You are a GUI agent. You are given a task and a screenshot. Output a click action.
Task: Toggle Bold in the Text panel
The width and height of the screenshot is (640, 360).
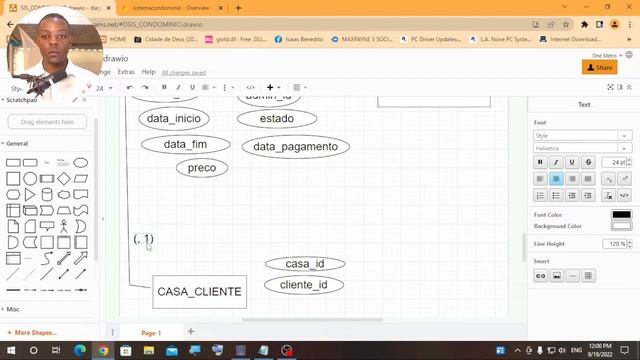click(x=540, y=162)
